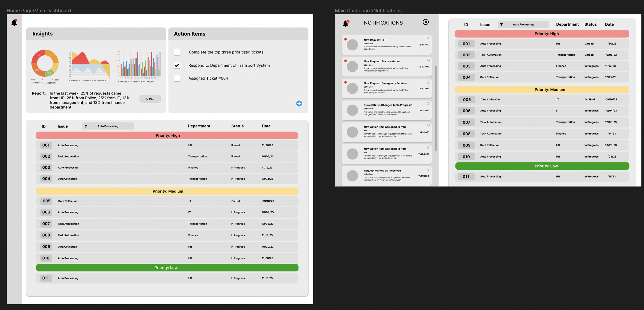This screenshot has width=644, height=310.
Task: Click Unread status of ticket 002 on Main Dashboard
Action: click(x=235, y=157)
